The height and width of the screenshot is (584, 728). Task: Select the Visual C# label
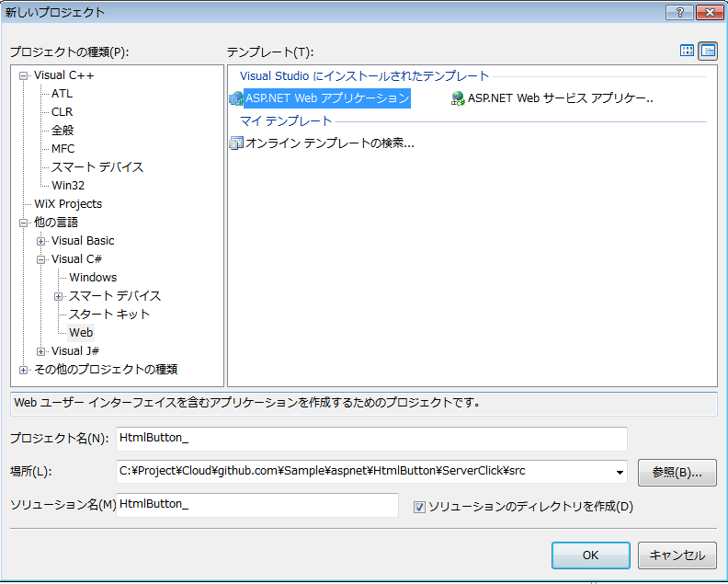[x=76, y=258]
